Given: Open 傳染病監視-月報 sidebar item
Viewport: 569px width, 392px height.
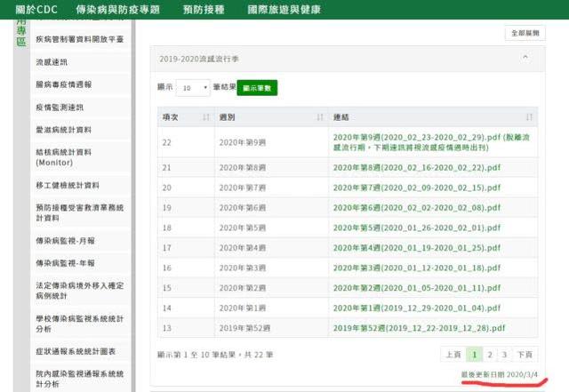Looking at the screenshot, I should click(65, 241).
